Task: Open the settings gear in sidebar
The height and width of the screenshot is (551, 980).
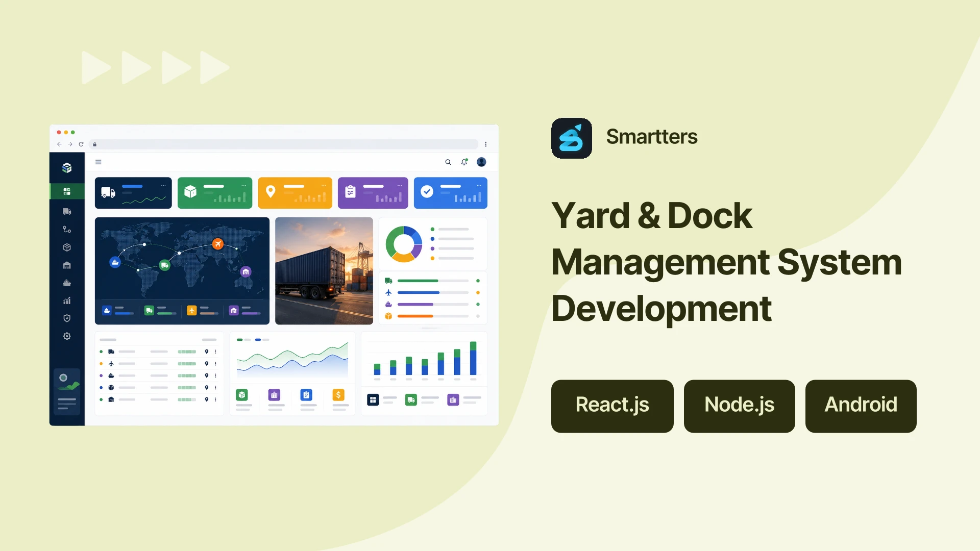Action: tap(67, 336)
